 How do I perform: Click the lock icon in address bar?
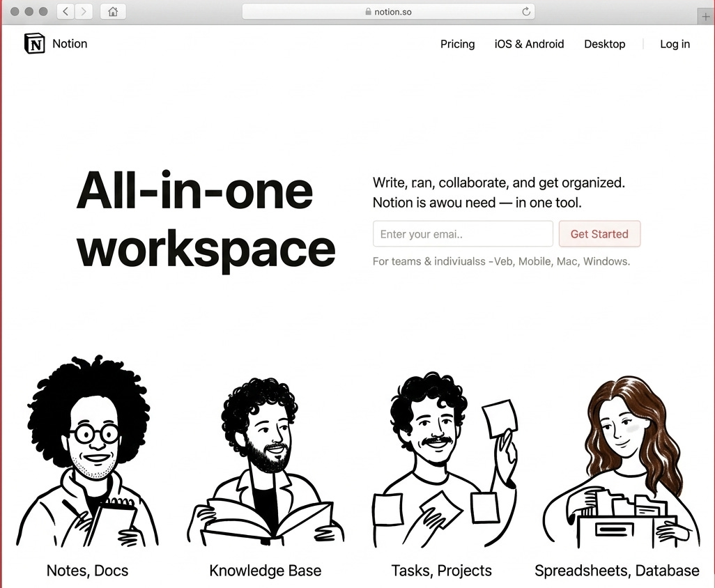tap(369, 12)
